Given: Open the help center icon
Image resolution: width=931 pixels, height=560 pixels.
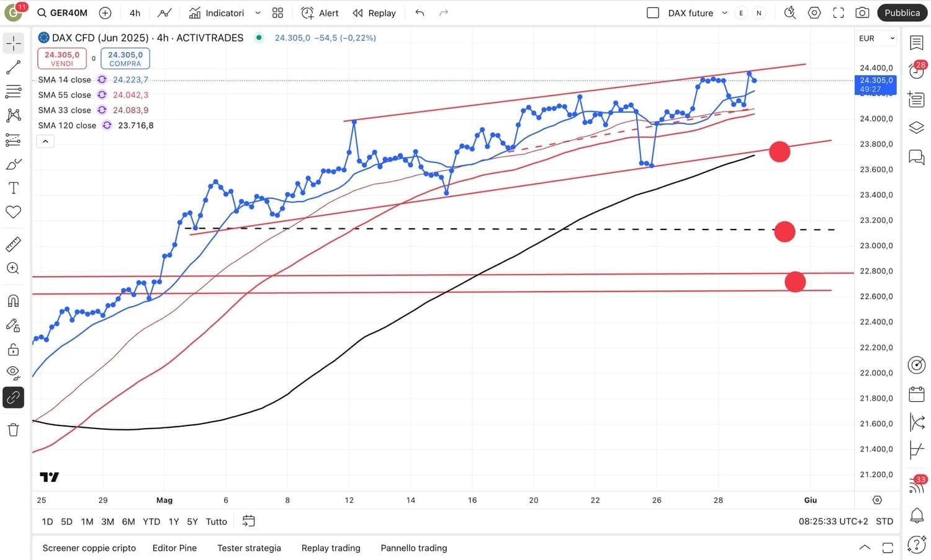Looking at the screenshot, I should pyautogui.click(x=917, y=545).
